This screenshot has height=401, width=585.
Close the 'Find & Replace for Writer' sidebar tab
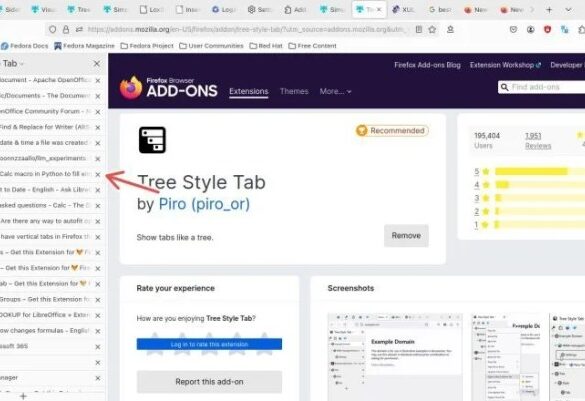click(x=98, y=128)
